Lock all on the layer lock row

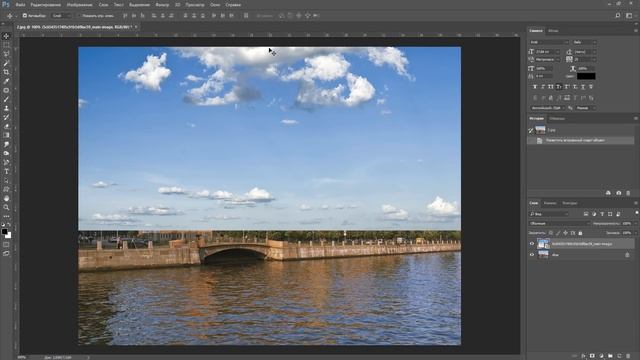[580, 233]
